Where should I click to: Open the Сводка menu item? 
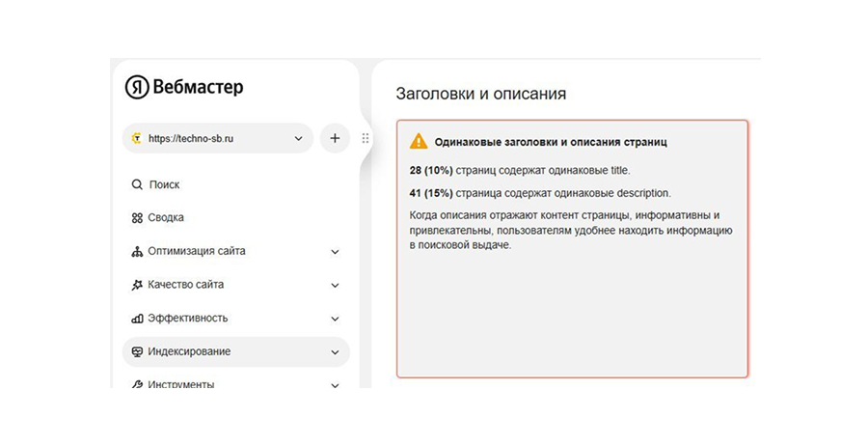point(166,218)
